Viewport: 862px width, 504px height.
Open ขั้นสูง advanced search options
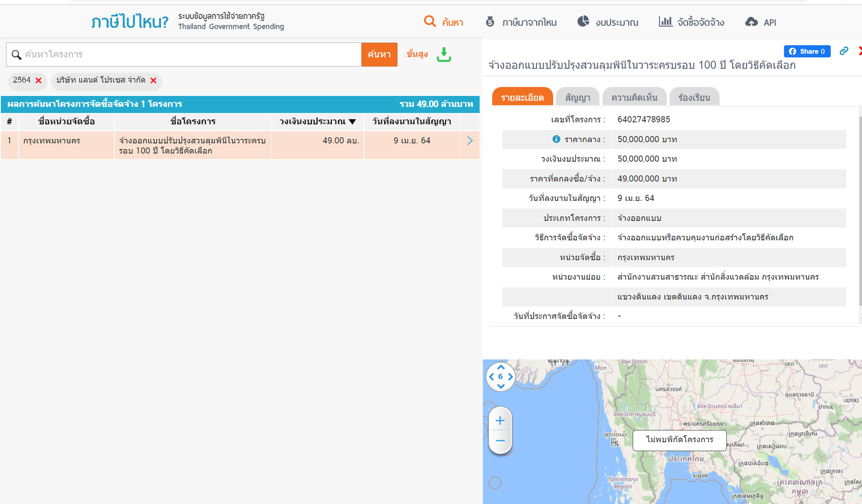(x=417, y=54)
